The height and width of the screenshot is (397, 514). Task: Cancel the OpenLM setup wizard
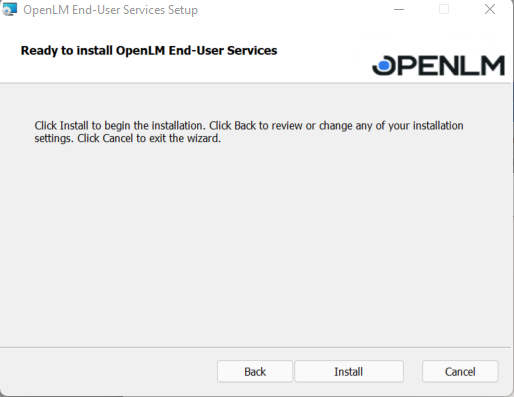point(460,371)
